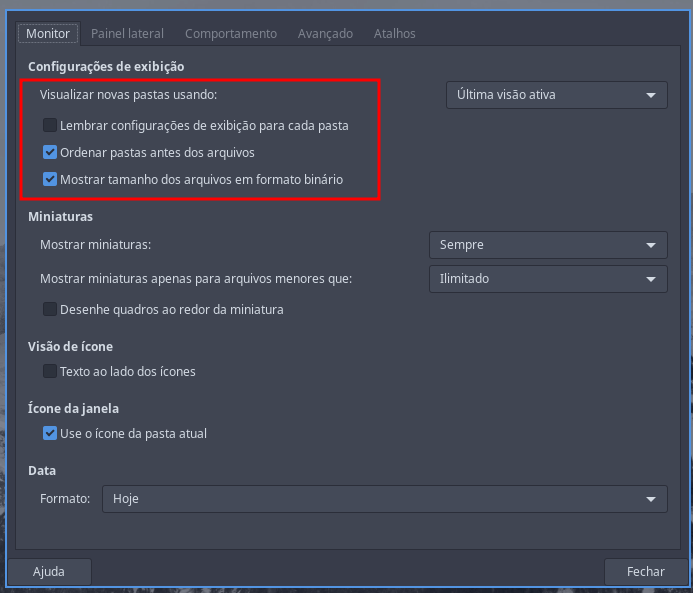Enable Desenhe quadros ao redor da miniatura
Image resolution: width=693 pixels, height=593 pixels.
tap(50, 309)
